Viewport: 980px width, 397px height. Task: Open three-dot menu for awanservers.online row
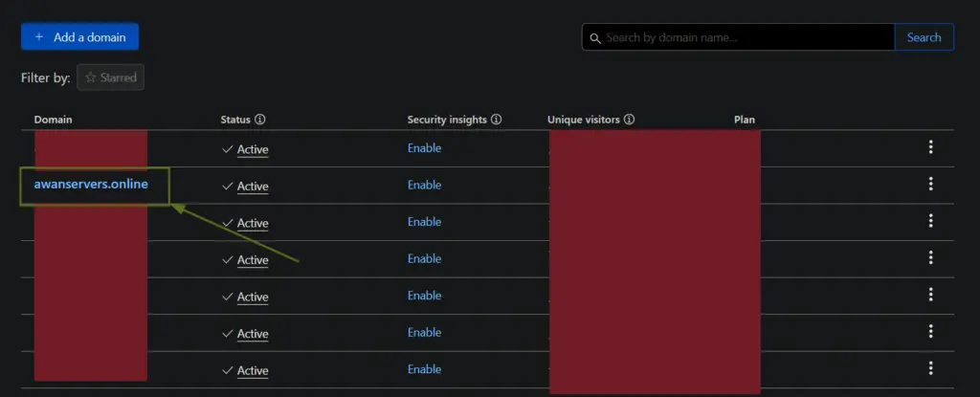(x=930, y=184)
